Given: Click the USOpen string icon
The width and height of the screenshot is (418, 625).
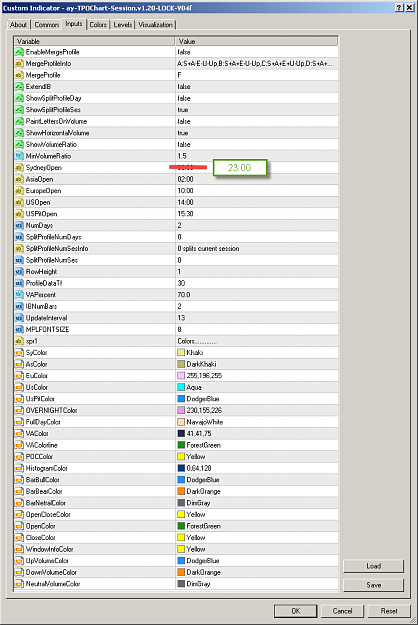Looking at the screenshot, I should 19,202.
